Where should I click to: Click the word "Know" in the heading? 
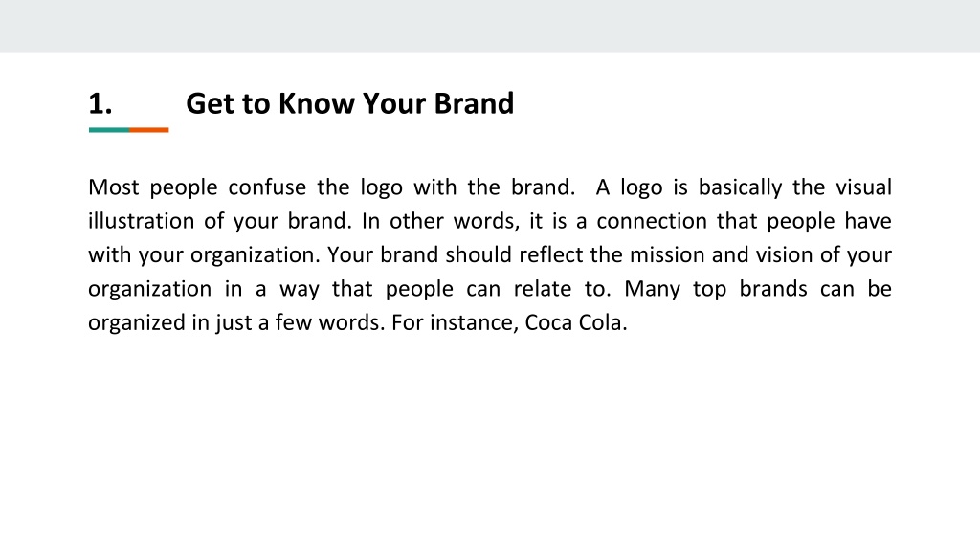point(316,103)
